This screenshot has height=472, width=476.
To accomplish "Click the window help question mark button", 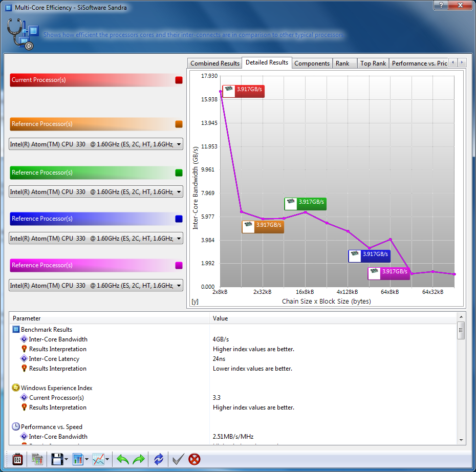I will pos(441,5).
